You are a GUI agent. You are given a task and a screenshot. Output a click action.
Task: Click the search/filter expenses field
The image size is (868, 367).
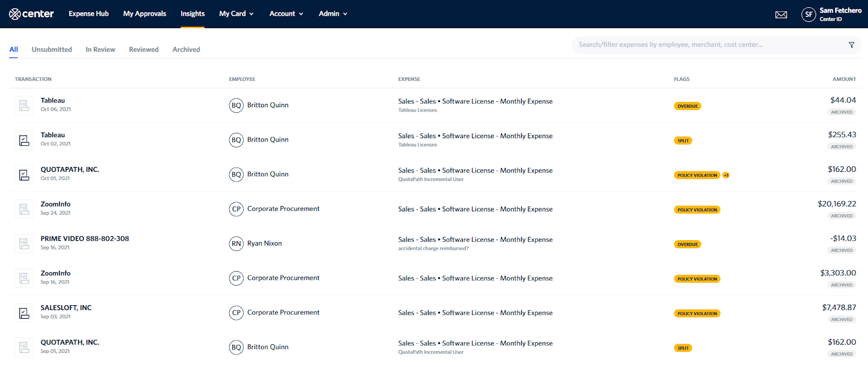pyautogui.click(x=717, y=45)
